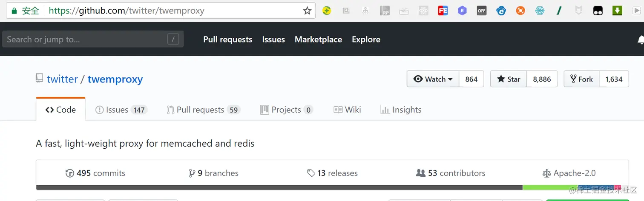View the 9 branches list
644x201 pixels.
point(213,173)
